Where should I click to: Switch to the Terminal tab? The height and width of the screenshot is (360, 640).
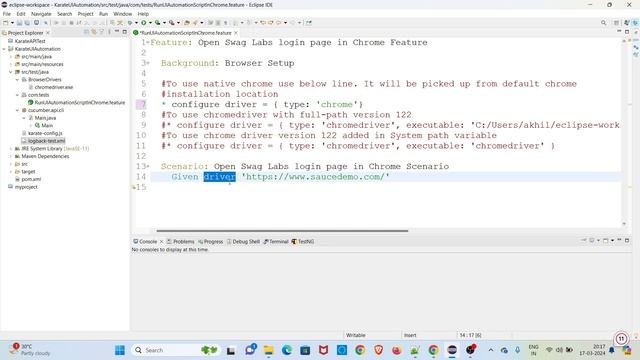click(x=276, y=242)
